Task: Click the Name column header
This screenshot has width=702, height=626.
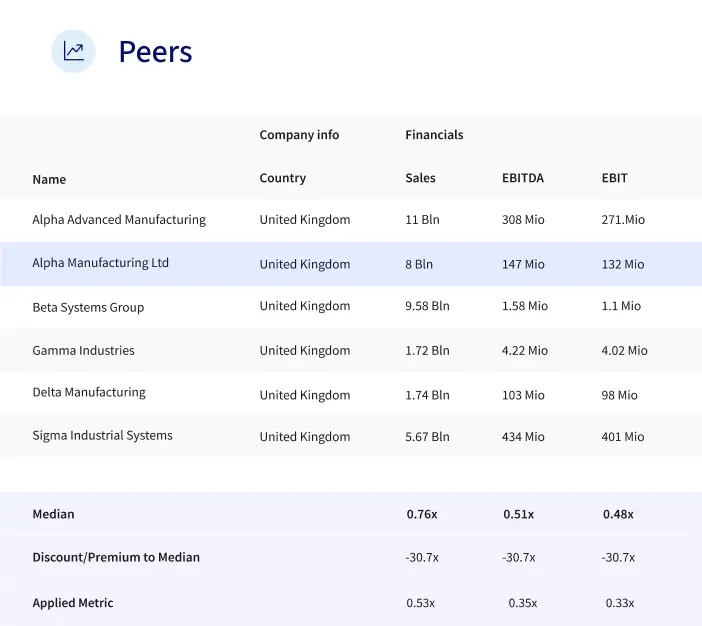Action: (49, 180)
